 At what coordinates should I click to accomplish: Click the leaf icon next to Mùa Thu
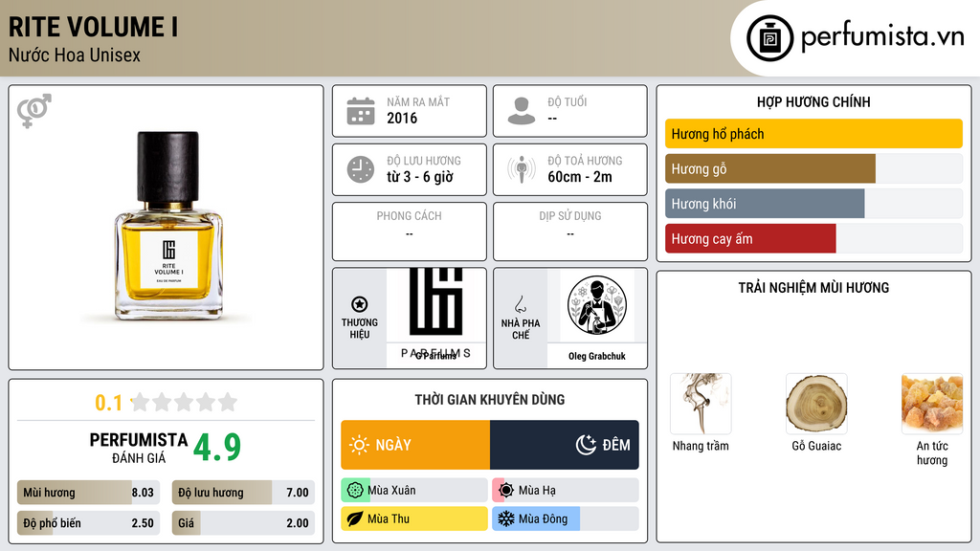(x=355, y=518)
